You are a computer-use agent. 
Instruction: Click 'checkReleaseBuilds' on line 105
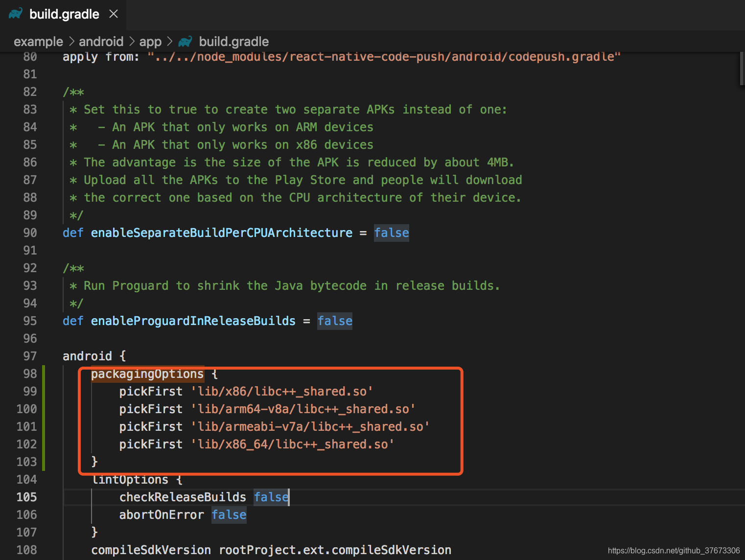tap(183, 497)
